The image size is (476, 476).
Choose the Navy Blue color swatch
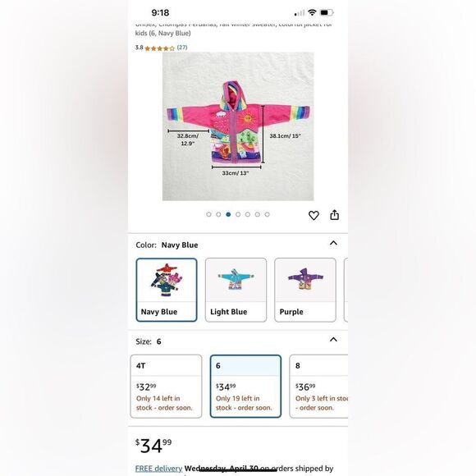click(167, 290)
